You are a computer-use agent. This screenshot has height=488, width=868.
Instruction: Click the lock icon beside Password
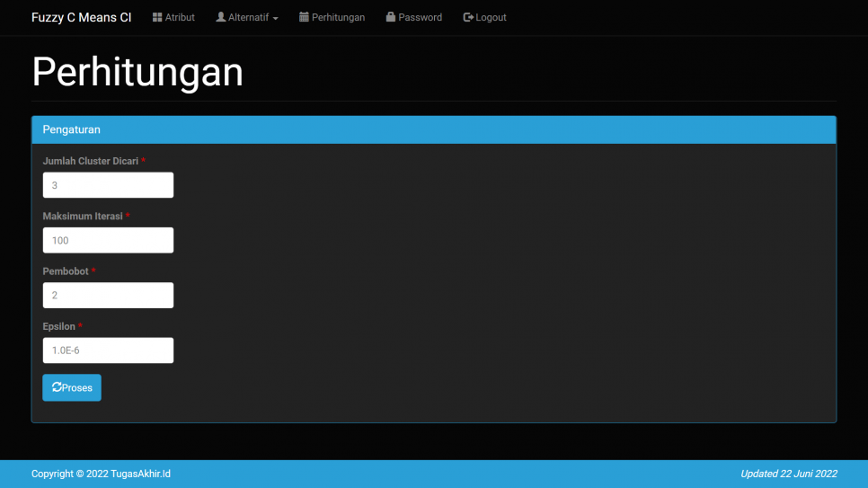[391, 17]
